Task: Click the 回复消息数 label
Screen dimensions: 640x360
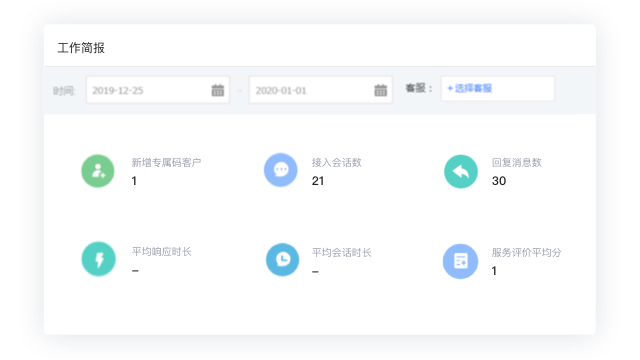Action: pos(517,162)
